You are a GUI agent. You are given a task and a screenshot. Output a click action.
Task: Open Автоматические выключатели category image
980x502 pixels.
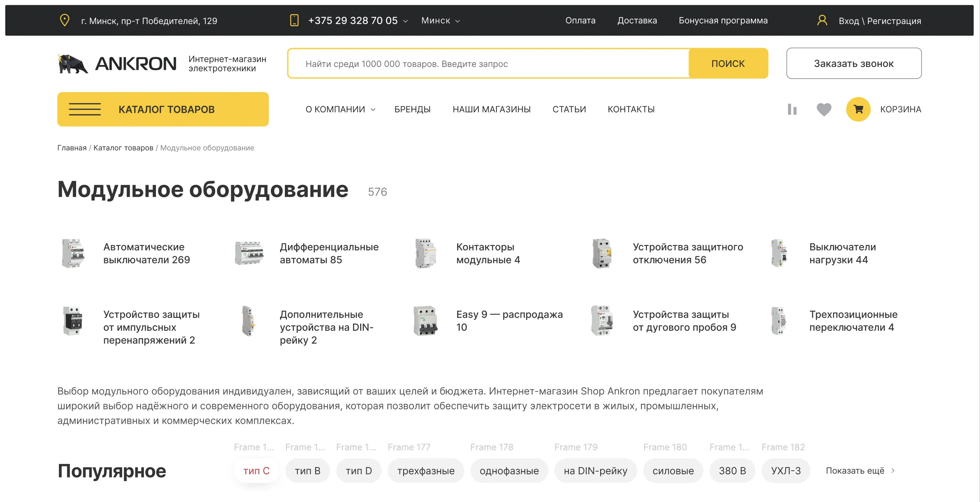pyautogui.click(x=73, y=253)
